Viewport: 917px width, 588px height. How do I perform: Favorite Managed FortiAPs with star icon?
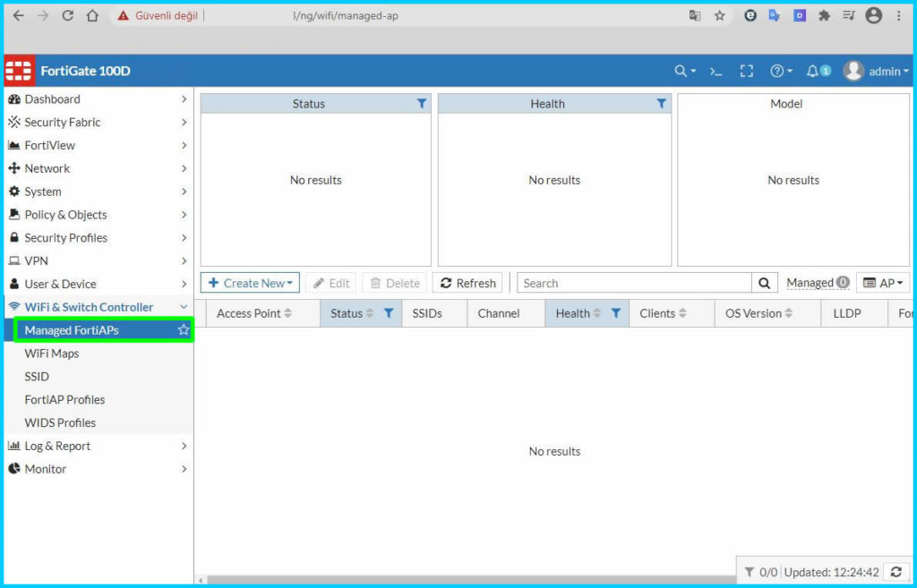pyautogui.click(x=184, y=329)
